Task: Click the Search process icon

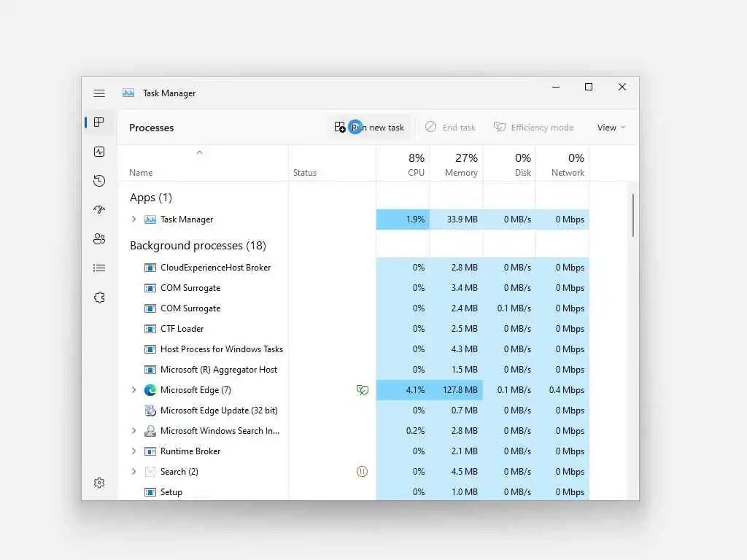Action: point(150,472)
